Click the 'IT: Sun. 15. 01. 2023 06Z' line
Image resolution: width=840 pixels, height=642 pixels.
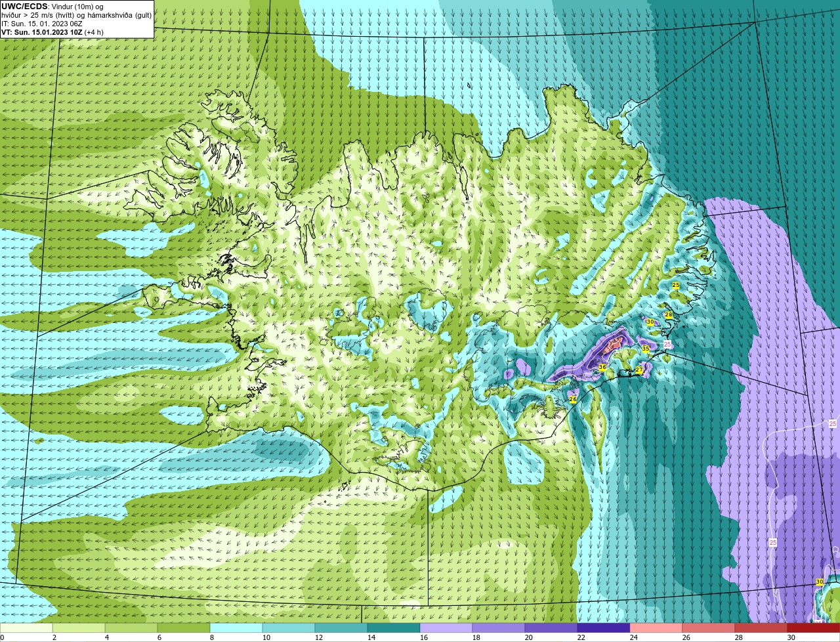click(42, 24)
